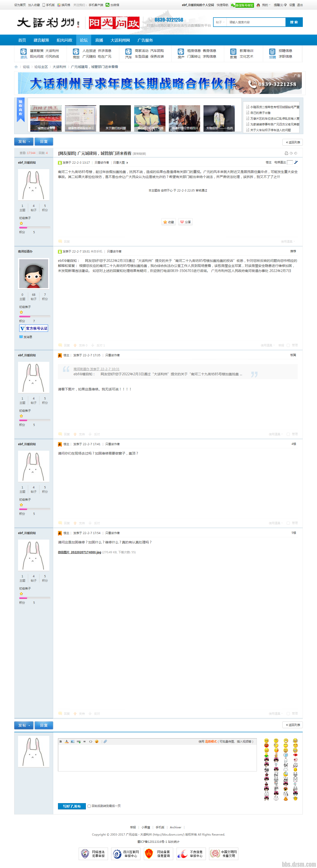The image size is (317, 868).
Task: Click the home icon in breadcrumb
Action: [x=16, y=67]
